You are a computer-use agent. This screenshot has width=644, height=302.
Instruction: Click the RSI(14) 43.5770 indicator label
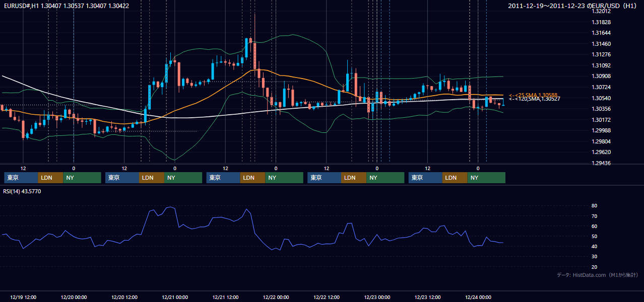(x=22, y=192)
